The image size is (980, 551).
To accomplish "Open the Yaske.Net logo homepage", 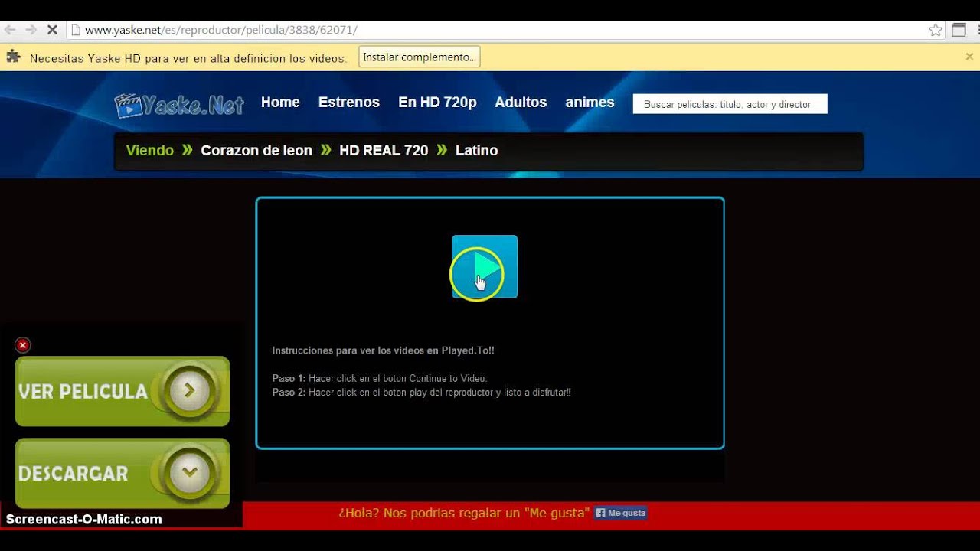I will tap(179, 105).
